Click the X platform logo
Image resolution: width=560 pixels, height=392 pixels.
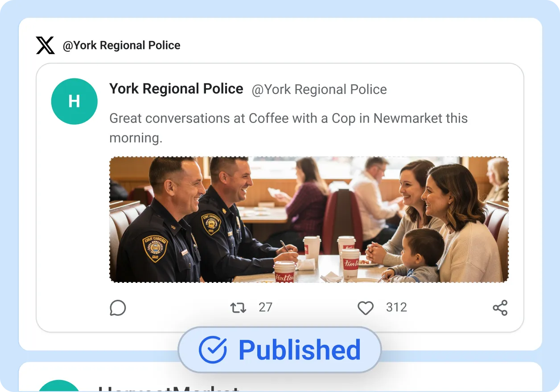pos(45,45)
